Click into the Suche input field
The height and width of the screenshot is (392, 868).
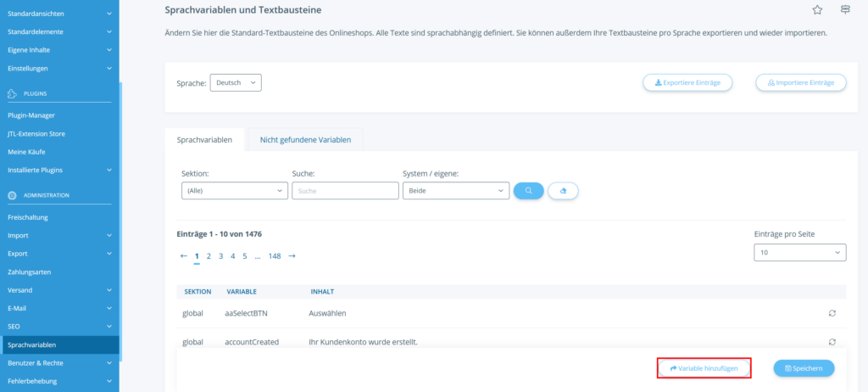pyautogui.click(x=345, y=191)
